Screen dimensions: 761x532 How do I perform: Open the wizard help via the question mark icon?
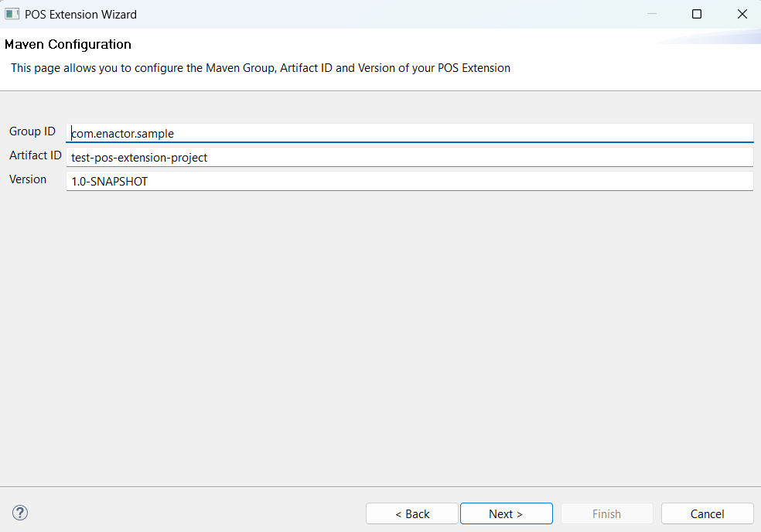(19, 513)
